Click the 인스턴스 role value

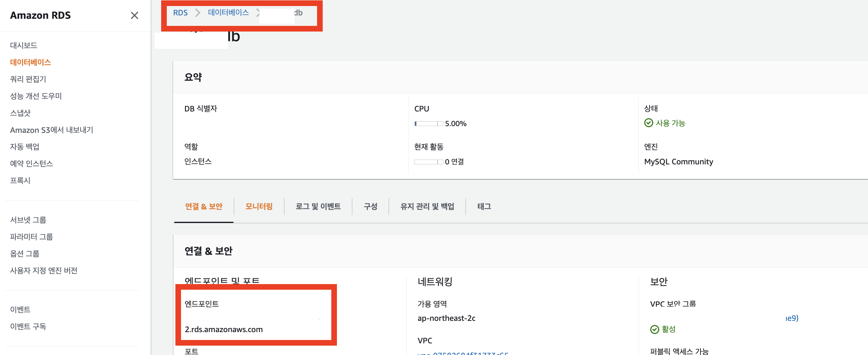pyautogui.click(x=198, y=161)
